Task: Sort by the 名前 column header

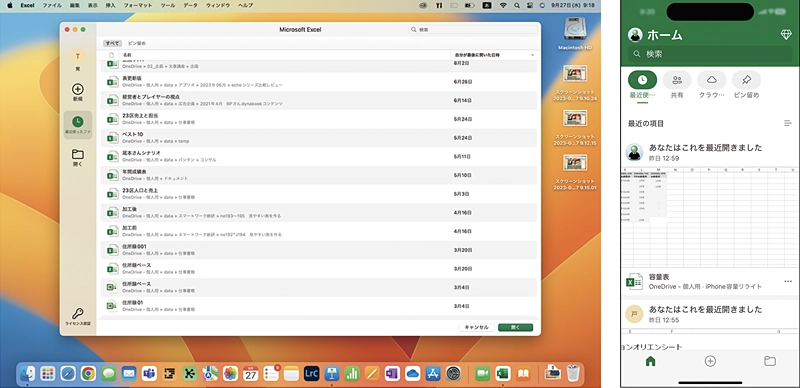Action: tap(127, 55)
